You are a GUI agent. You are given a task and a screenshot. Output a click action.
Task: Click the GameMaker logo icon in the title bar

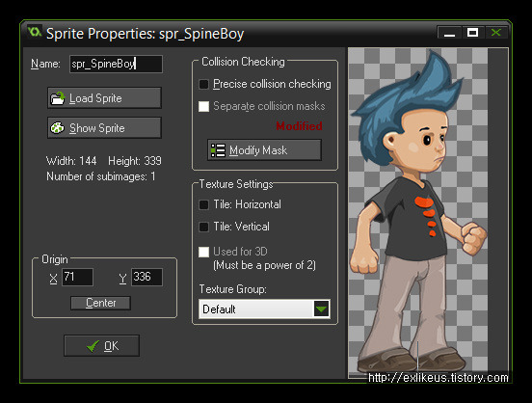(x=35, y=32)
